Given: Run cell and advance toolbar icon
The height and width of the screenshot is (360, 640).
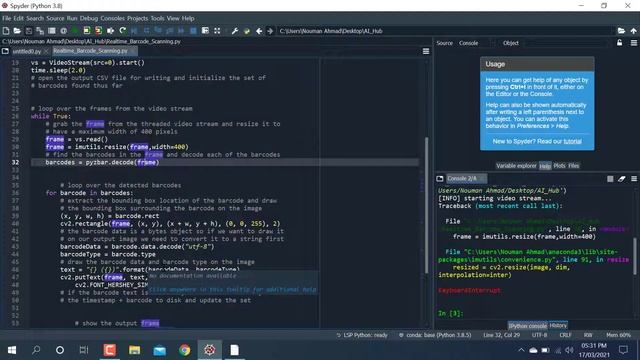Looking at the screenshot, I should point(98,31).
